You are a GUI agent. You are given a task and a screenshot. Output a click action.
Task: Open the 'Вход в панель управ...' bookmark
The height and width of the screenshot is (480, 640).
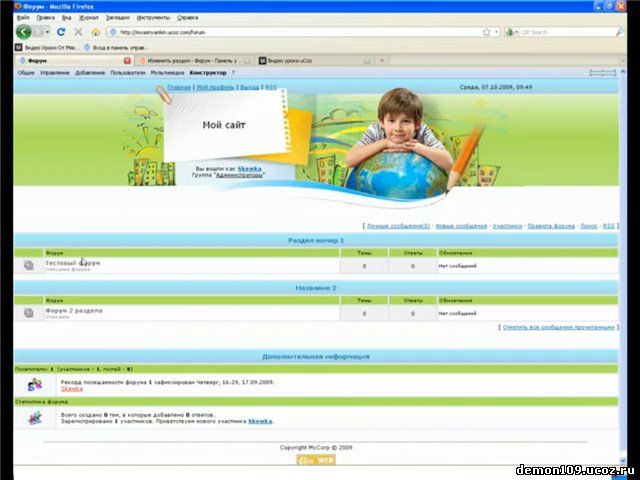click(x=114, y=48)
